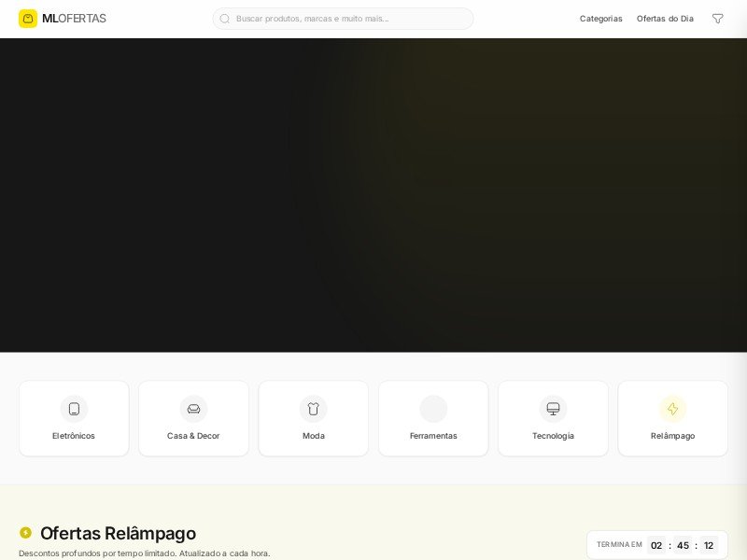Click the countdown hours box showing 02
Image resolution: width=747 pixels, height=560 pixels.
656,545
